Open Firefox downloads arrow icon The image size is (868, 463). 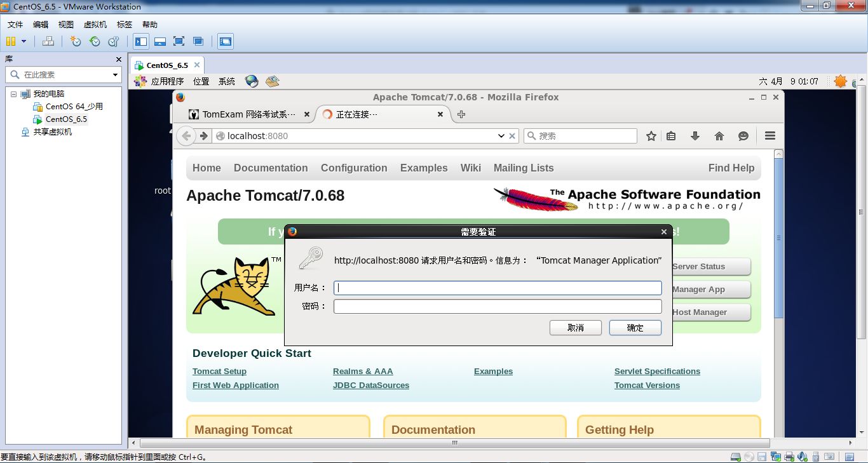(x=695, y=136)
